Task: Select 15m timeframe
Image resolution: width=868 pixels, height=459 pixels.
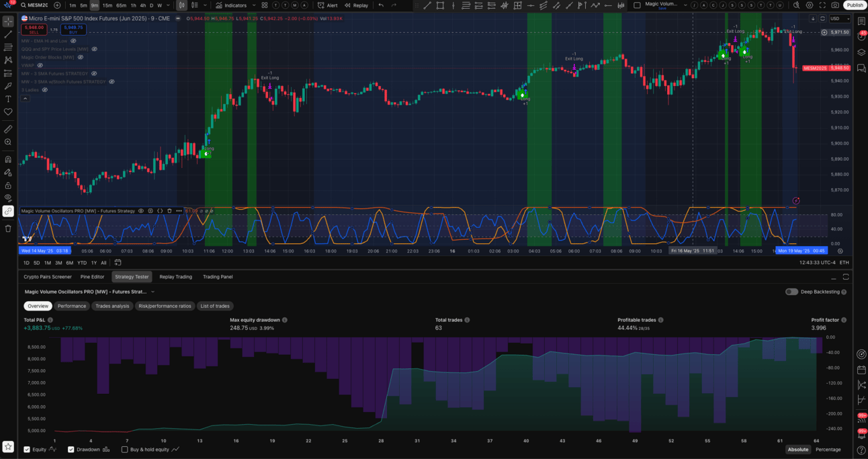Action: 107,5
